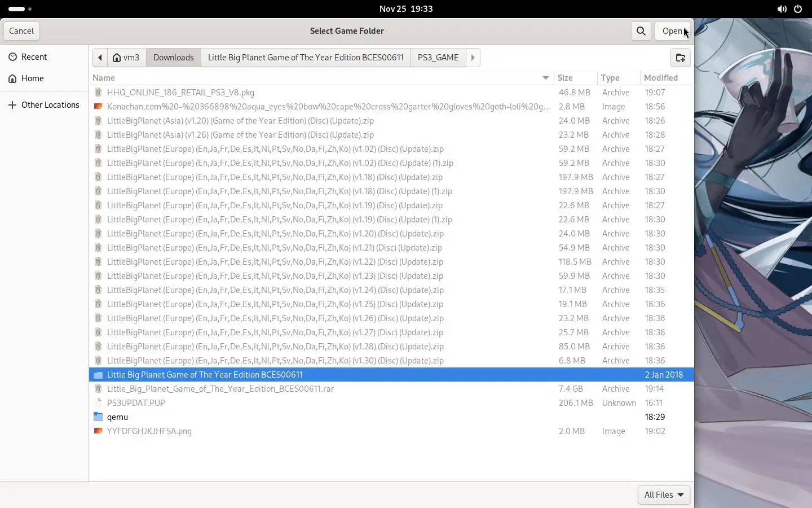Image resolution: width=812 pixels, height=508 pixels.
Task: Go to Little Big Planet path segment
Action: click(306, 58)
